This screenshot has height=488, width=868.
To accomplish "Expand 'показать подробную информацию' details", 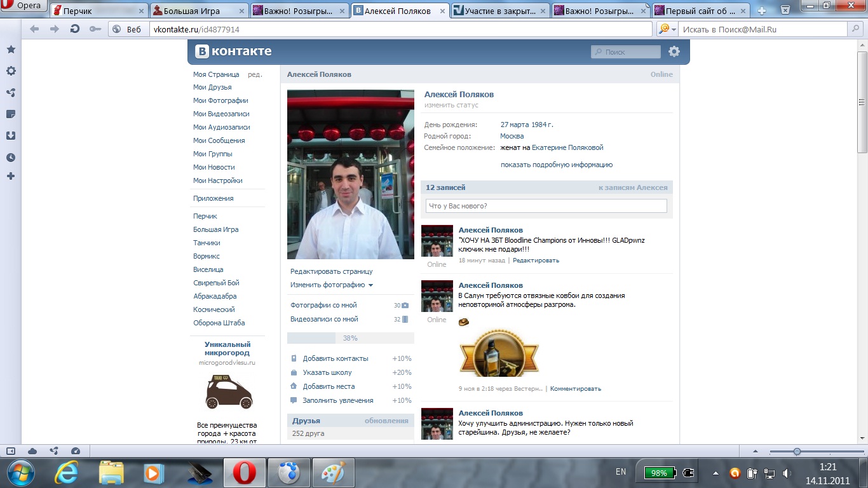I will (x=556, y=165).
